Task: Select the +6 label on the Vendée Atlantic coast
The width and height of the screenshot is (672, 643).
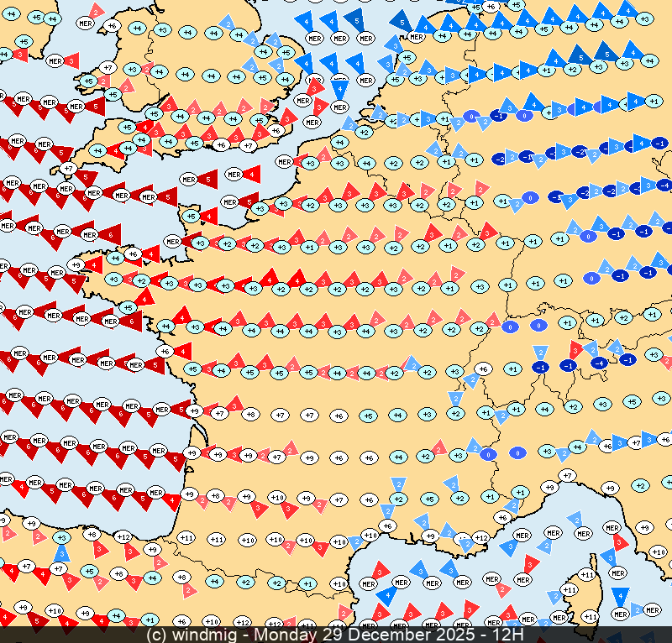Action: pyautogui.click(x=165, y=352)
